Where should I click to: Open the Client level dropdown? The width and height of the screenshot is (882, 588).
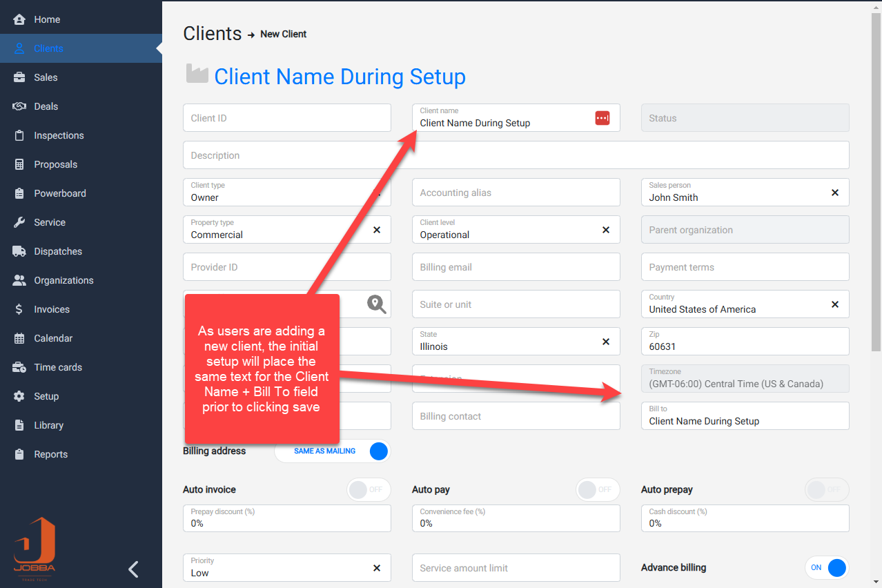(504, 230)
